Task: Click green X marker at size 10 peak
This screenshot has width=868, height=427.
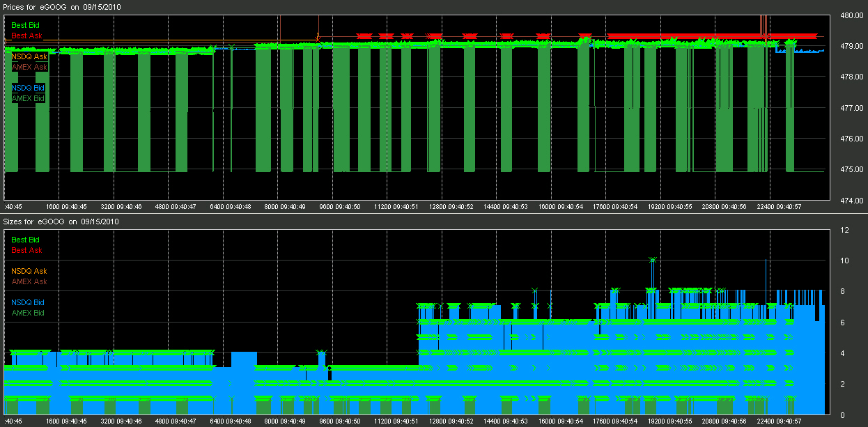Action: pos(652,260)
